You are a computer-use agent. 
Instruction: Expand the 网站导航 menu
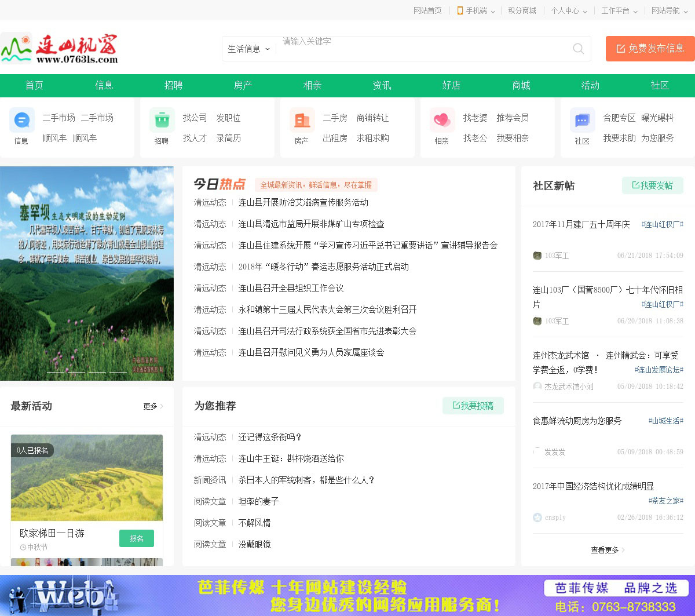click(x=669, y=10)
